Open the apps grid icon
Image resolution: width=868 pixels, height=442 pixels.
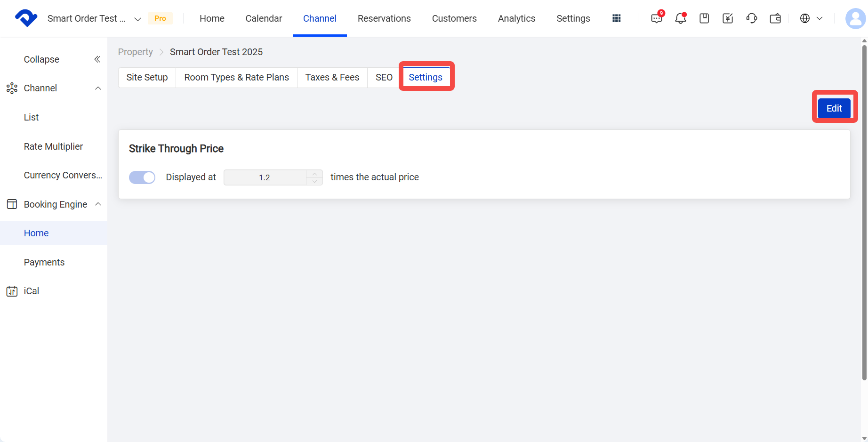click(617, 18)
